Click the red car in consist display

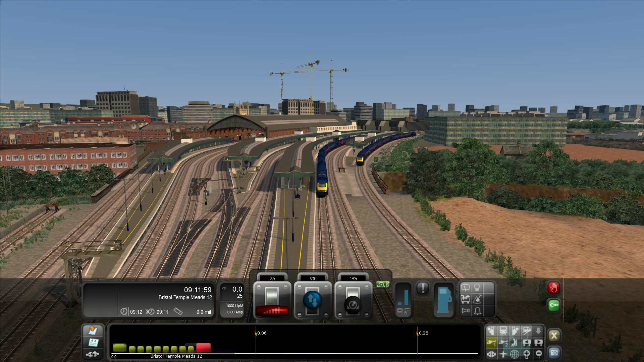(x=204, y=348)
